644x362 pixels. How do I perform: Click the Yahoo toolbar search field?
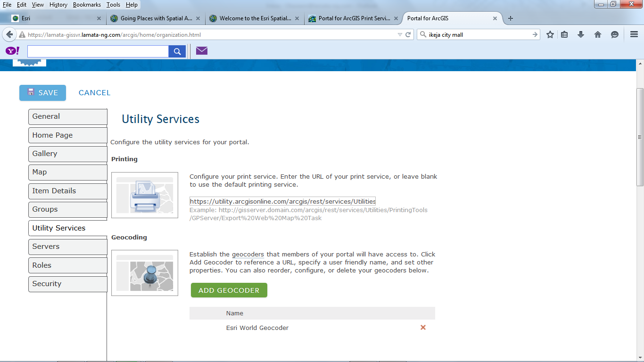pyautogui.click(x=98, y=51)
